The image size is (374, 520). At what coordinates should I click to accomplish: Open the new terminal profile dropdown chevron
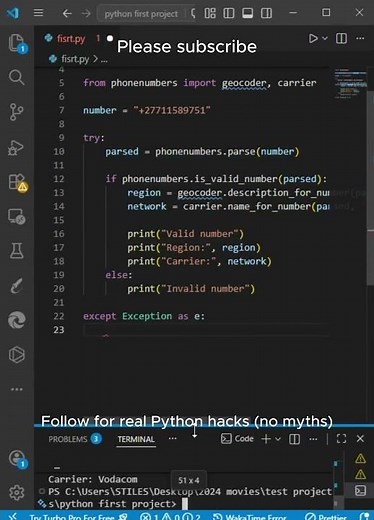278,439
